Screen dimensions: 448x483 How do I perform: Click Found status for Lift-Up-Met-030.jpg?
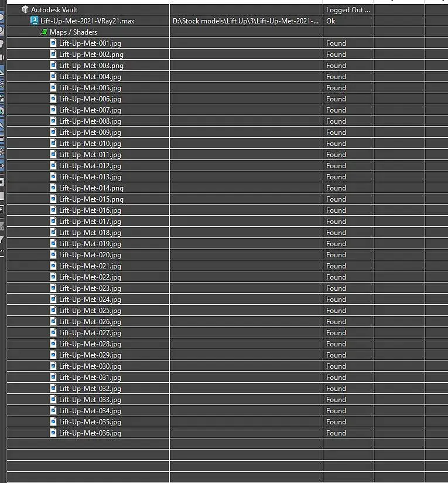(x=336, y=366)
